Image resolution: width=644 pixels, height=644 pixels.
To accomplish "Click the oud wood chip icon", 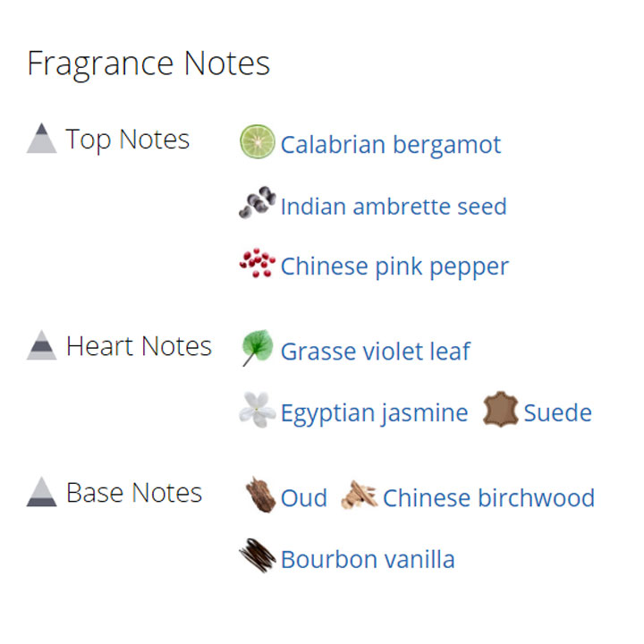I will [x=260, y=495].
